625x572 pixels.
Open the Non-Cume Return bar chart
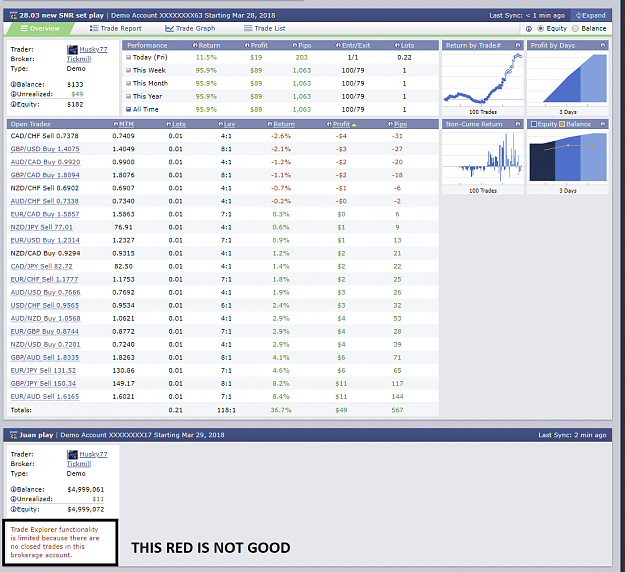coord(483,157)
